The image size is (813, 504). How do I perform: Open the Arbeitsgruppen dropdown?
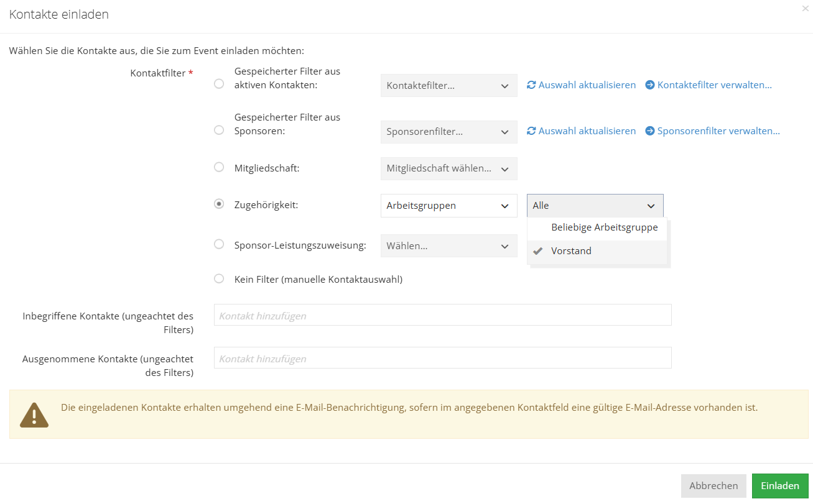(x=448, y=206)
